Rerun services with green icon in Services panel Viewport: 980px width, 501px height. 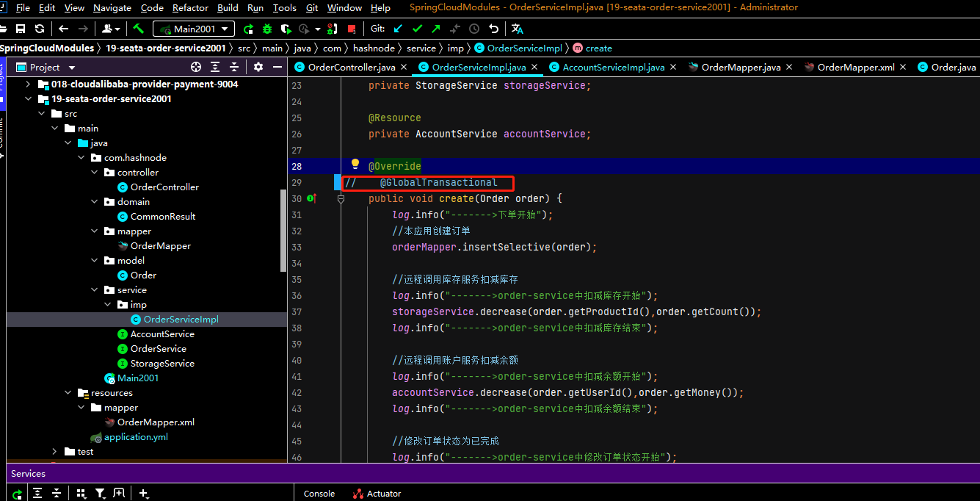click(18, 494)
